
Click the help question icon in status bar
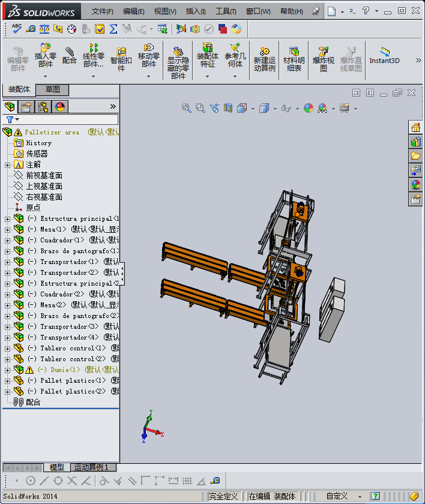375,496
